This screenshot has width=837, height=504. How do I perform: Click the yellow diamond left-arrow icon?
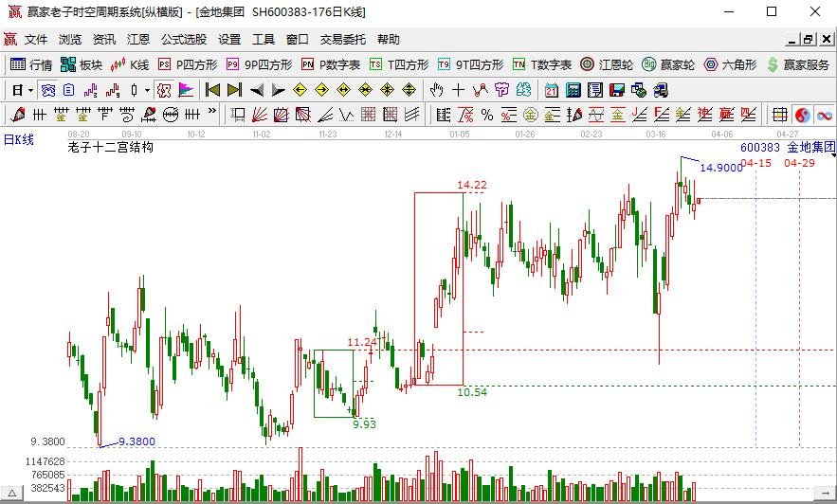pos(300,90)
